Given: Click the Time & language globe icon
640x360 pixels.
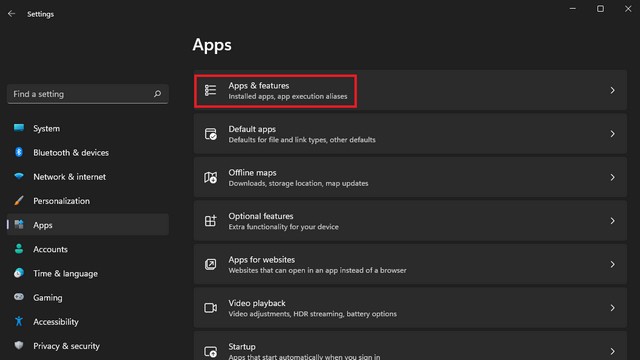Looking at the screenshot, I should [x=19, y=273].
